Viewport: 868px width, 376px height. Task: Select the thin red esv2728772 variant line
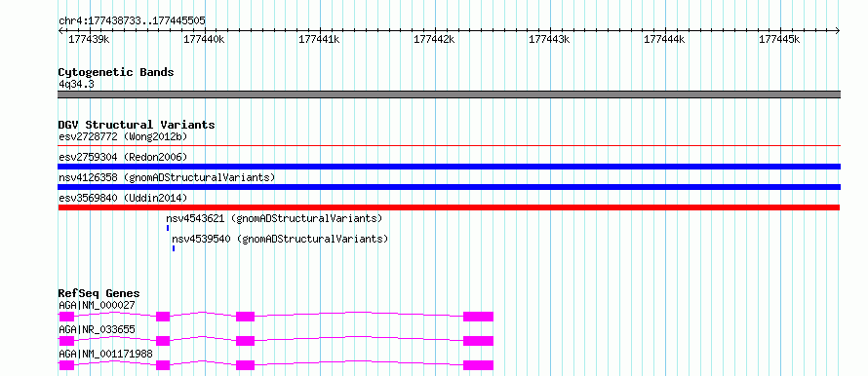(x=449, y=146)
